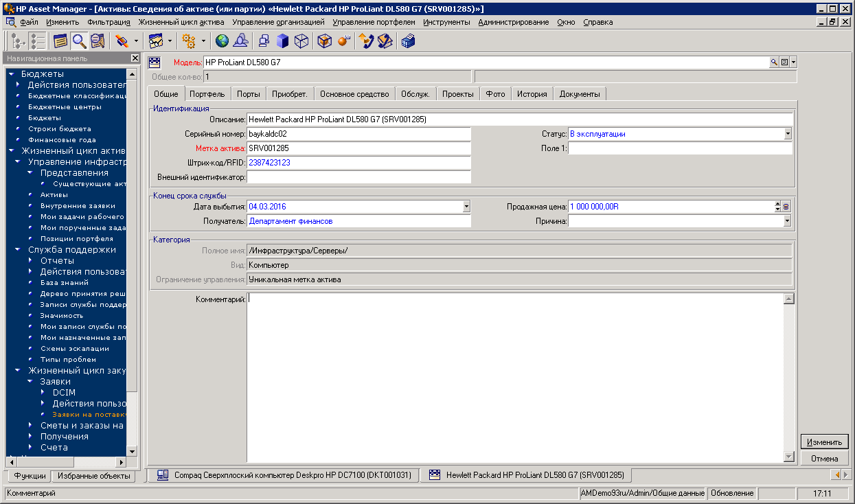
Task: Click Комментарий box scroll-up arrow
Action: [789, 299]
